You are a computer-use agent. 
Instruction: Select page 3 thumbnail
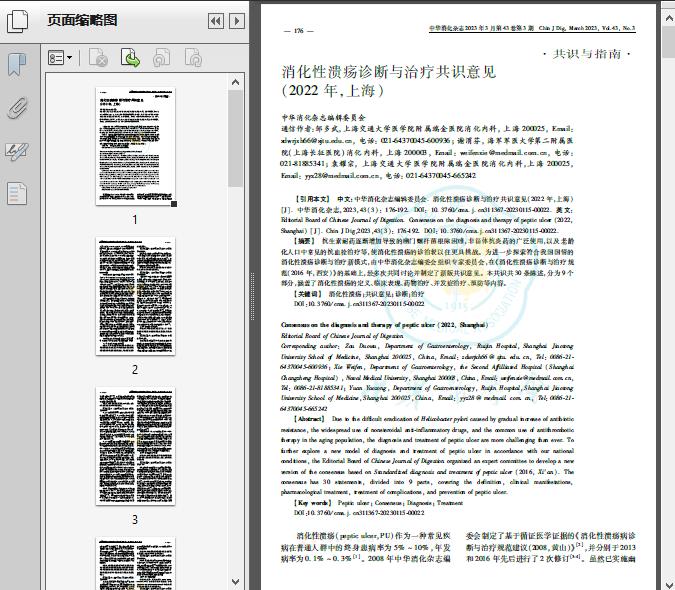tap(135, 446)
